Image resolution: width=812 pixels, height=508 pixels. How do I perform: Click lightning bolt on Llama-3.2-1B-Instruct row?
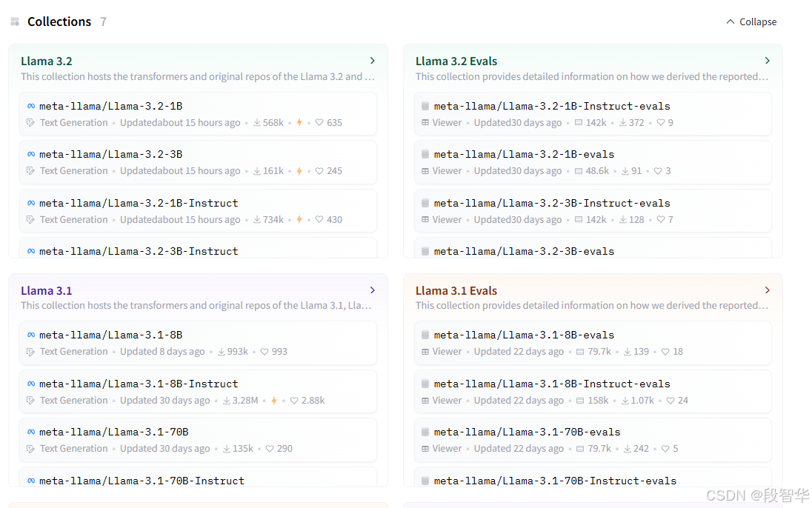tap(299, 219)
